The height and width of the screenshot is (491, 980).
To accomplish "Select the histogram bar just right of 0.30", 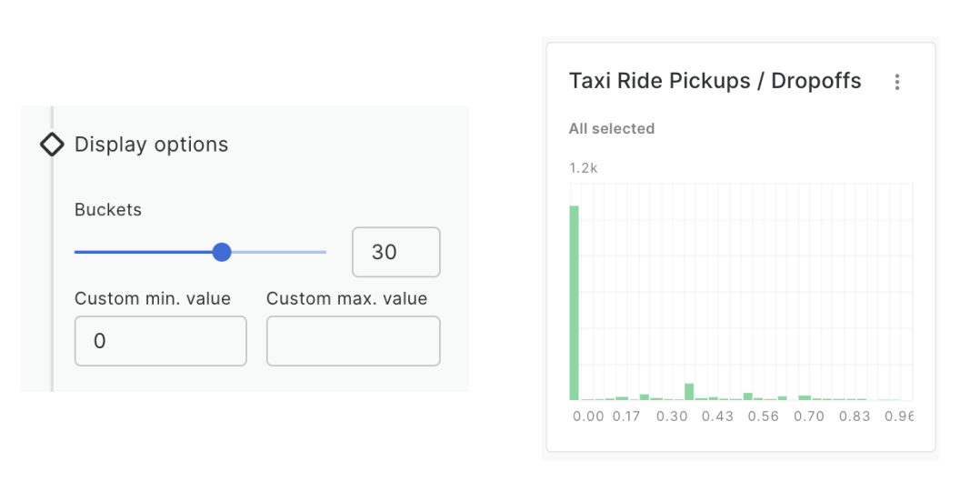I will (689, 392).
